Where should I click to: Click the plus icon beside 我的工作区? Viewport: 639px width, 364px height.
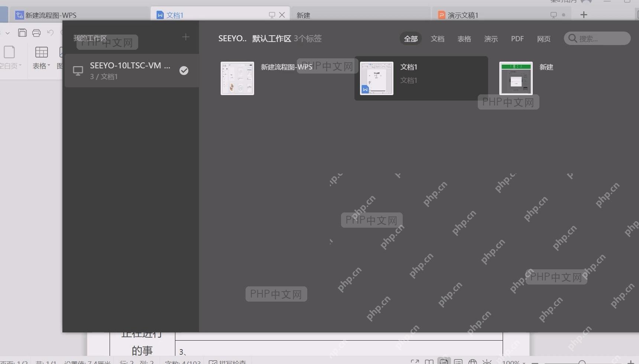click(x=186, y=37)
